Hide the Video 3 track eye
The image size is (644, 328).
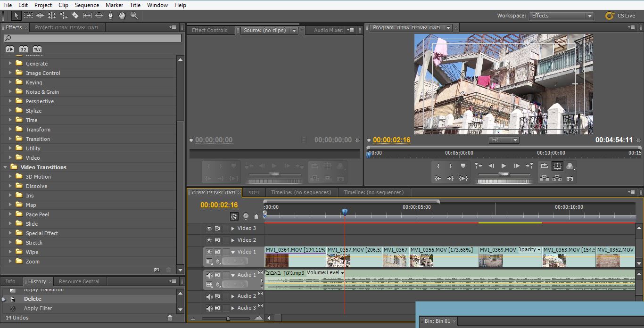pyautogui.click(x=209, y=229)
